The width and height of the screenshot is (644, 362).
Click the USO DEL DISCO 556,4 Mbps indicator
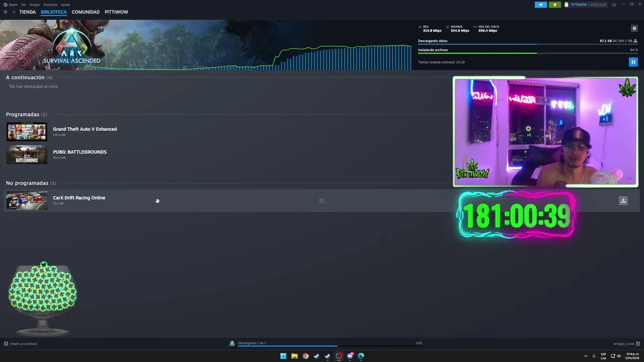point(487,29)
